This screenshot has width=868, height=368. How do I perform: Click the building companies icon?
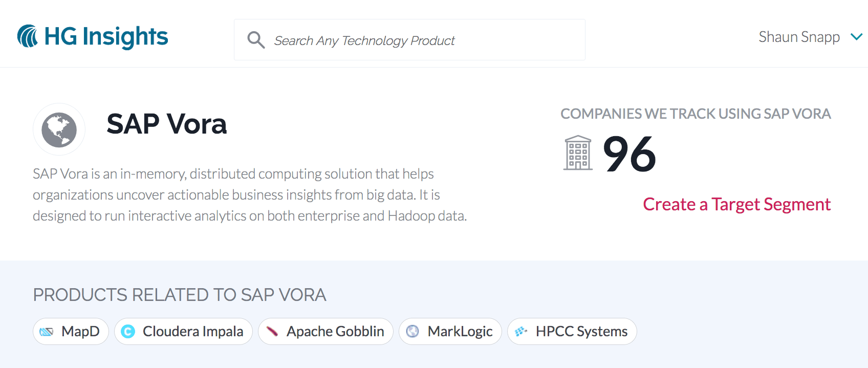578,153
